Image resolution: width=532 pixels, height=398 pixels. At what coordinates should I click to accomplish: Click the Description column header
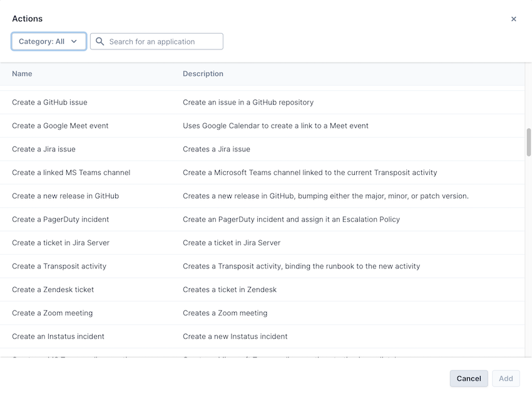[x=203, y=74]
